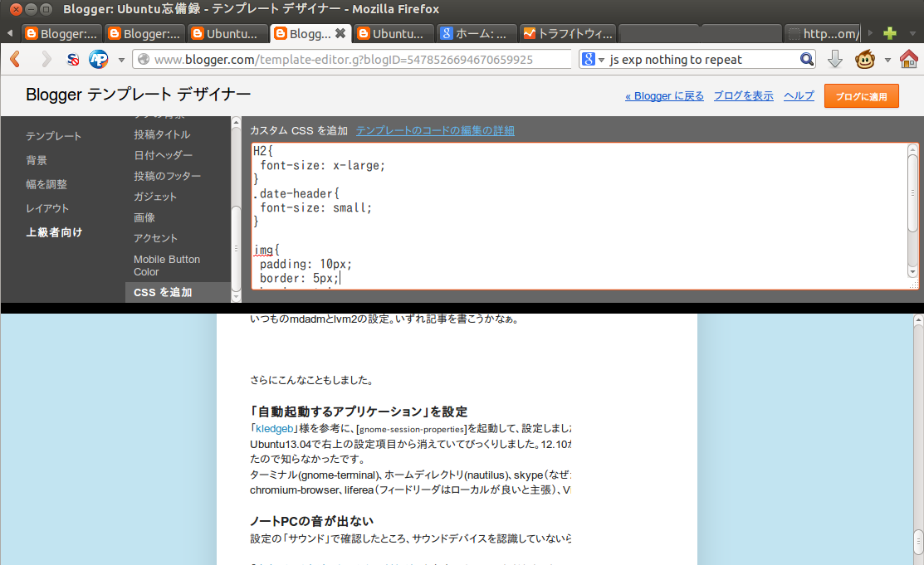
Task: Click the '「自動起動するアプリケーション」を設定' heading
Action: pyautogui.click(x=359, y=412)
